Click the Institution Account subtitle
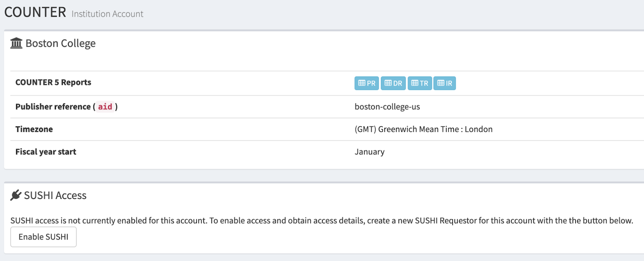The image size is (644, 261). [x=107, y=14]
